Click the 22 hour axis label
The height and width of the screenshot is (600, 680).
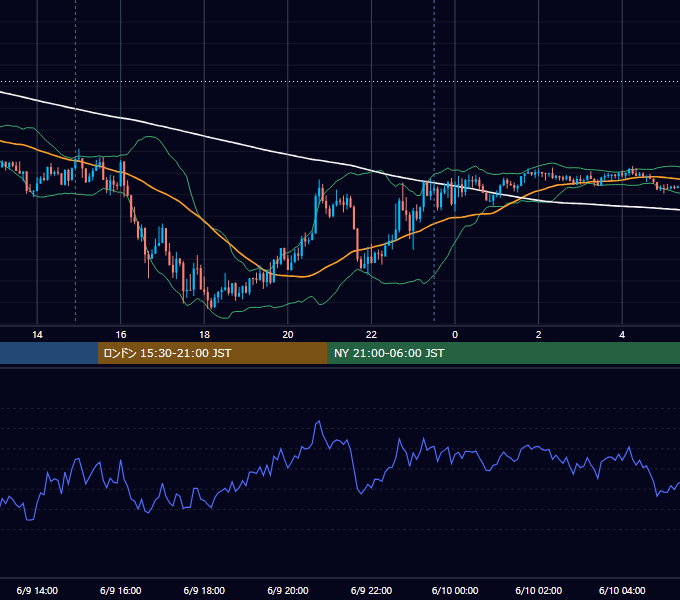tap(371, 335)
